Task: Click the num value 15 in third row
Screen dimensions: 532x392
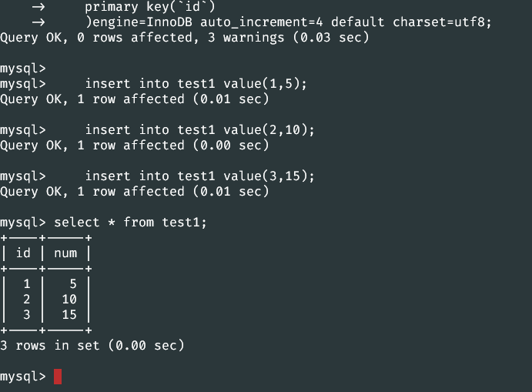Action: (69, 315)
